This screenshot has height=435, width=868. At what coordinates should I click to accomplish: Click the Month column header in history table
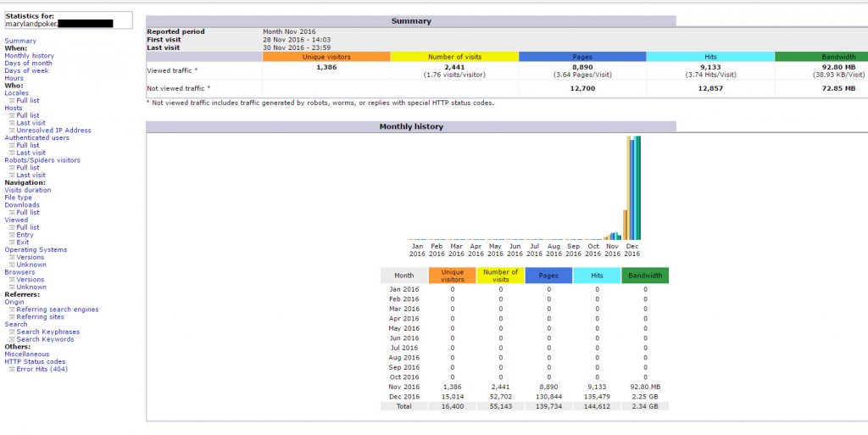pyautogui.click(x=404, y=276)
